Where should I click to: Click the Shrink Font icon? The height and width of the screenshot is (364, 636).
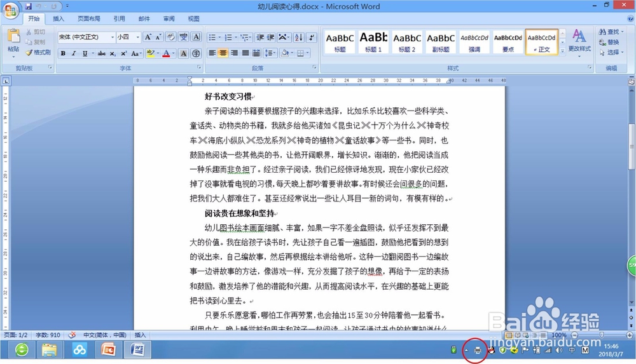pyautogui.click(x=158, y=37)
